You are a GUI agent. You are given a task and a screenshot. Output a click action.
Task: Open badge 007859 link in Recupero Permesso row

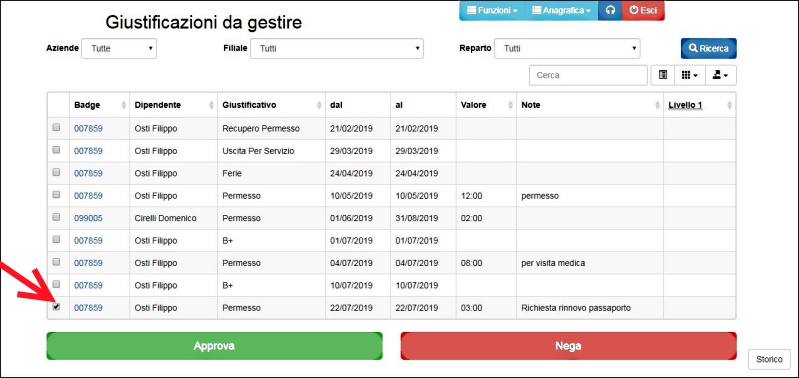tap(88, 129)
